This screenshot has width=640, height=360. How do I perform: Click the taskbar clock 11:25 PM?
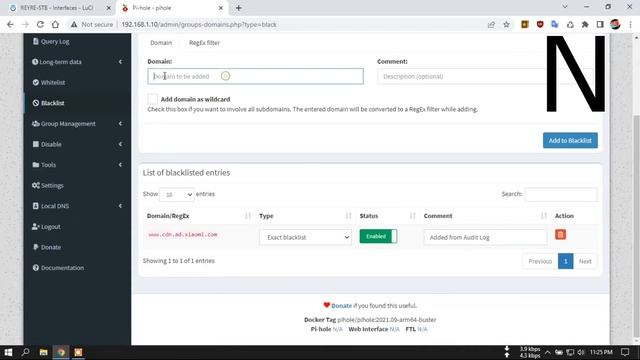click(x=601, y=352)
